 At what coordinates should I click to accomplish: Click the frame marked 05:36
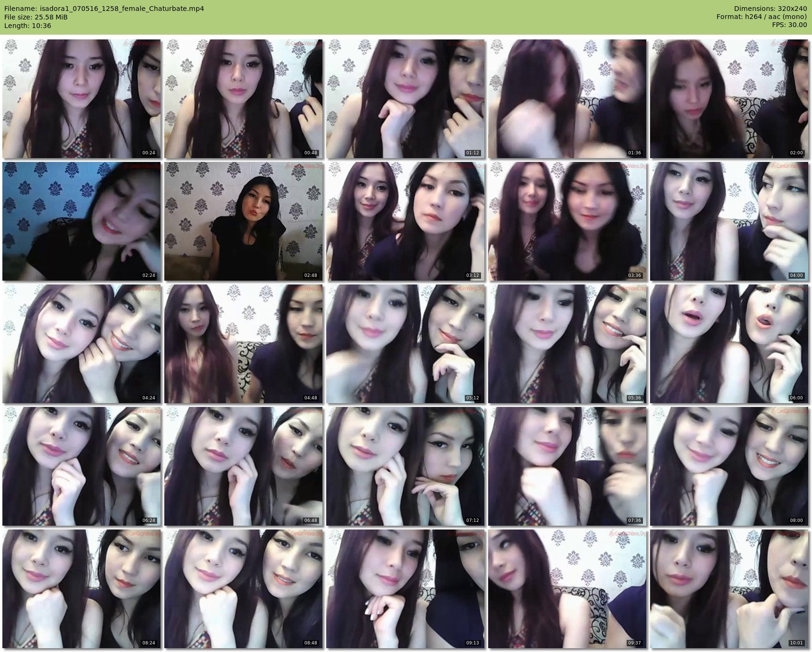(567, 344)
